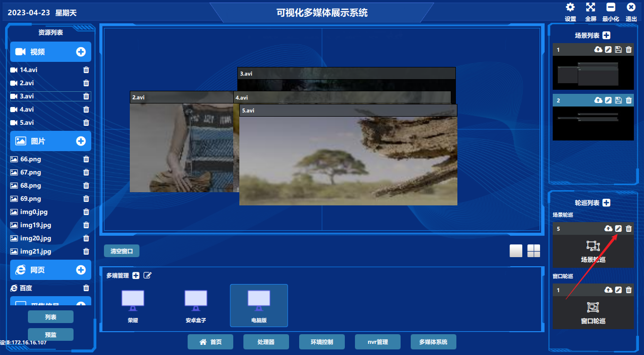The height and width of the screenshot is (355, 644).
Task: Switch to four-window grid layout icon
Action: click(x=534, y=251)
